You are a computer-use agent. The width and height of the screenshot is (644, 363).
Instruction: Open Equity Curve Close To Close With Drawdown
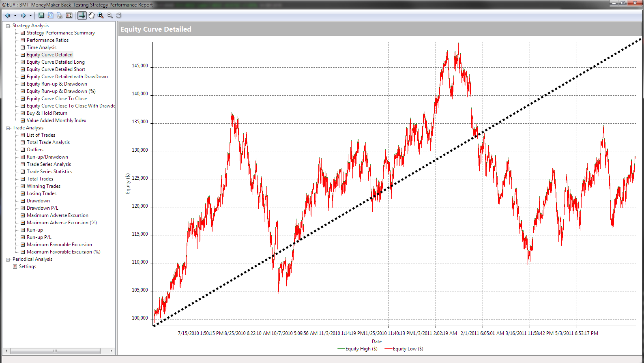coord(71,106)
